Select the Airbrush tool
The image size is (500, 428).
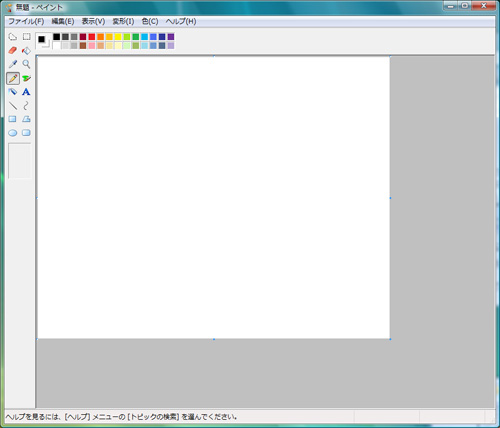[x=13, y=92]
